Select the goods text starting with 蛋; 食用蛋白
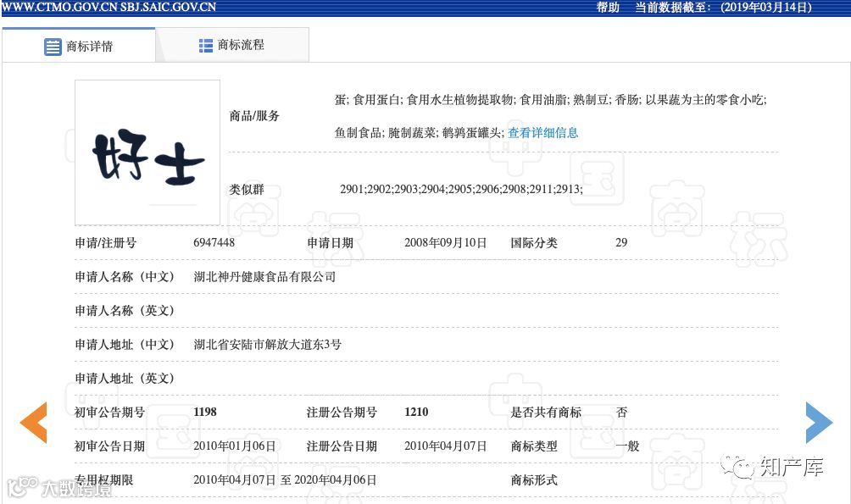 pyautogui.click(x=550, y=100)
